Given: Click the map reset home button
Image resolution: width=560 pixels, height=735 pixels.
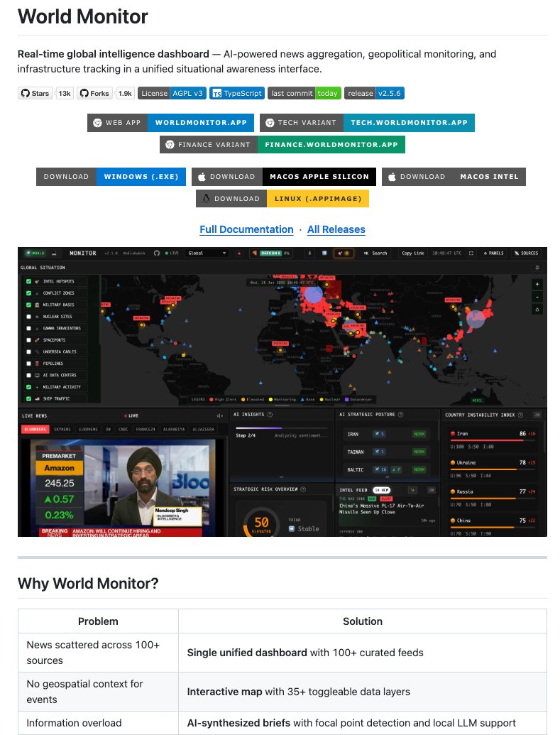Looking at the screenshot, I should coord(537,310).
